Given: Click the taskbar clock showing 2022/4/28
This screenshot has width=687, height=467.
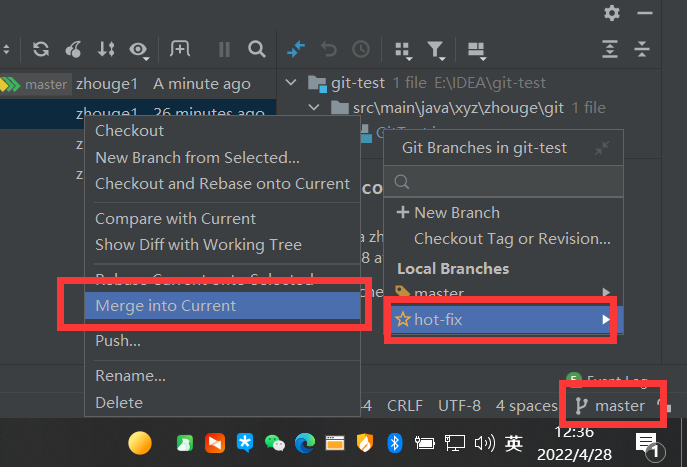Looking at the screenshot, I should click(574, 443).
